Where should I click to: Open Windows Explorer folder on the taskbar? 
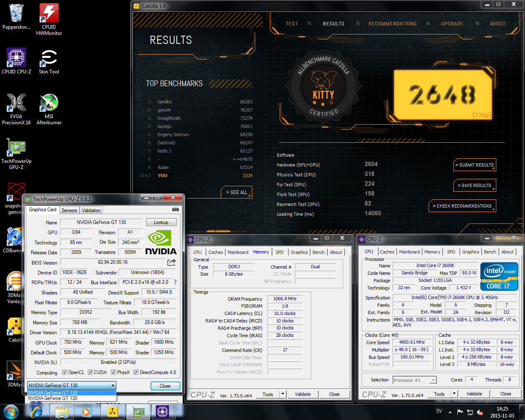(62, 412)
